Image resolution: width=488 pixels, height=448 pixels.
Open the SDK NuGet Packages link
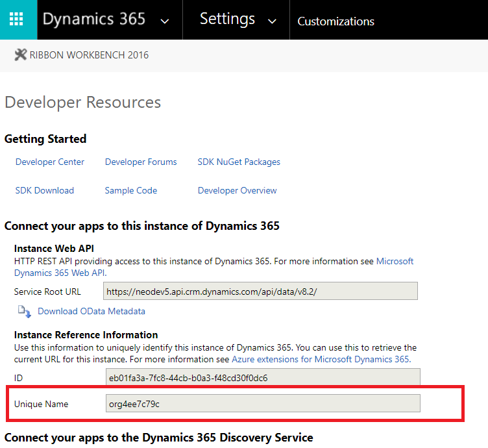tap(239, 162)
